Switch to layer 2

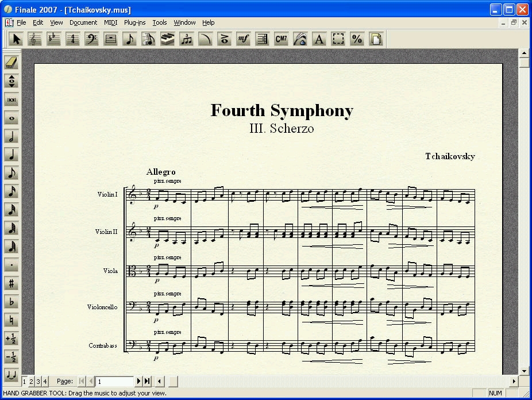point(31,382)
